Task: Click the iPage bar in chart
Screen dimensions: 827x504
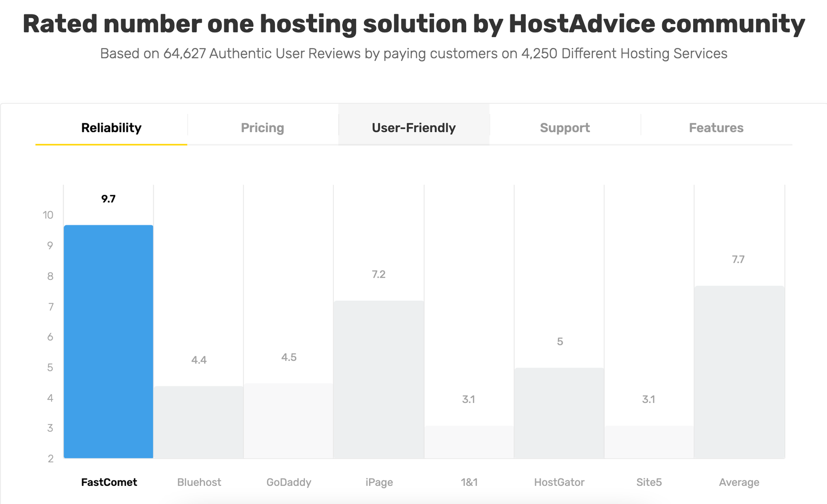Action: (378, 379)
